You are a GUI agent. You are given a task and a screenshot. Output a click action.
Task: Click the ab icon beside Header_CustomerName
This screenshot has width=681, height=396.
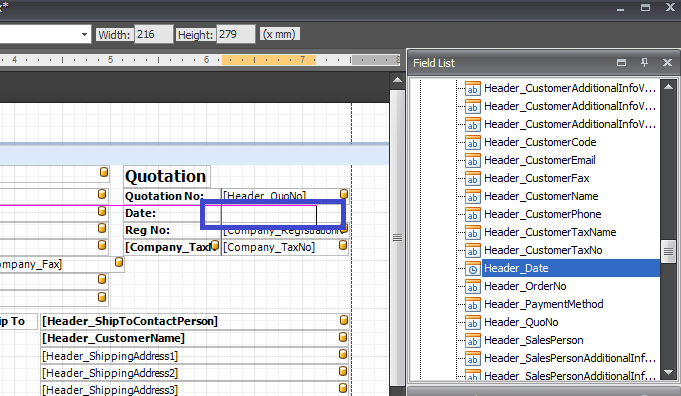point(473,197)
